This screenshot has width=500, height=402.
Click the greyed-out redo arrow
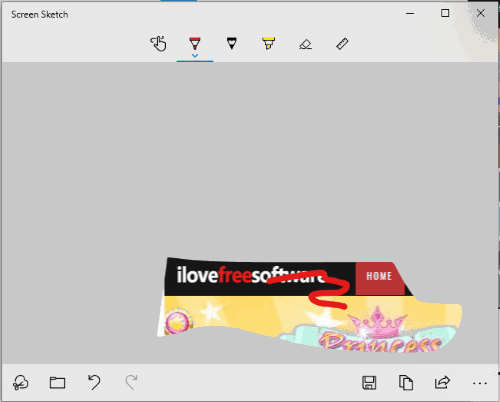coord(131,382)
